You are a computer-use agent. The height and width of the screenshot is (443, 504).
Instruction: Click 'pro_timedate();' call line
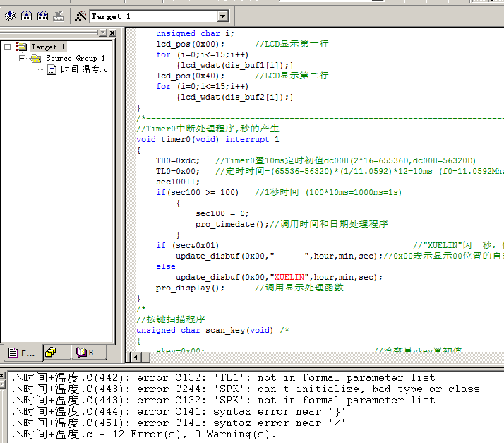pyautogui.click(x=232, y=224)
